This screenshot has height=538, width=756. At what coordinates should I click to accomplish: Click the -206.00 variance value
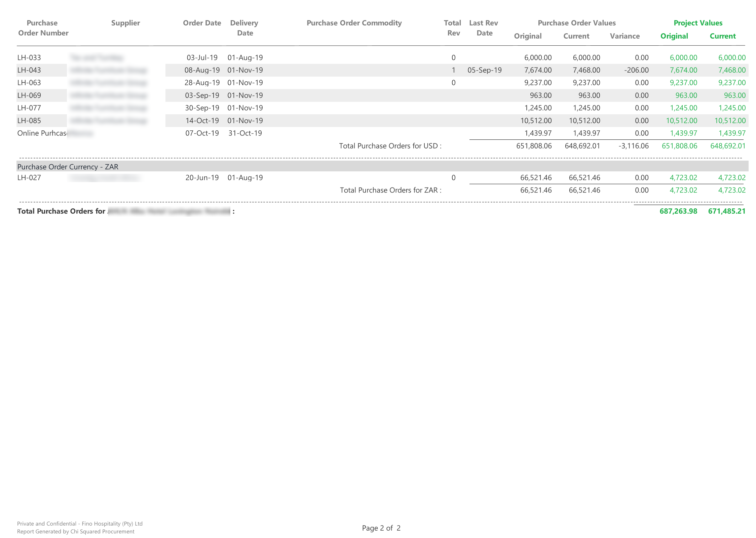[636, 70]
